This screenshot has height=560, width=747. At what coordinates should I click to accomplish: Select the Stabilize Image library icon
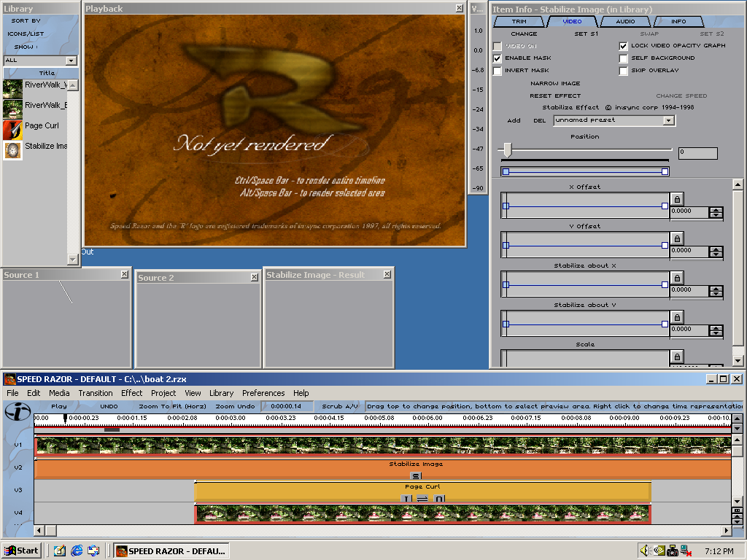click(12, 150)
